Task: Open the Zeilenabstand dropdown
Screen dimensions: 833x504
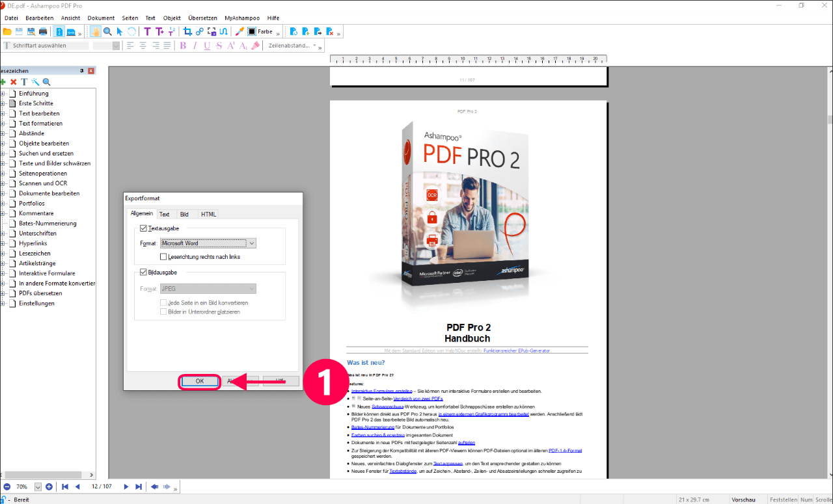Action: (315, 46)
